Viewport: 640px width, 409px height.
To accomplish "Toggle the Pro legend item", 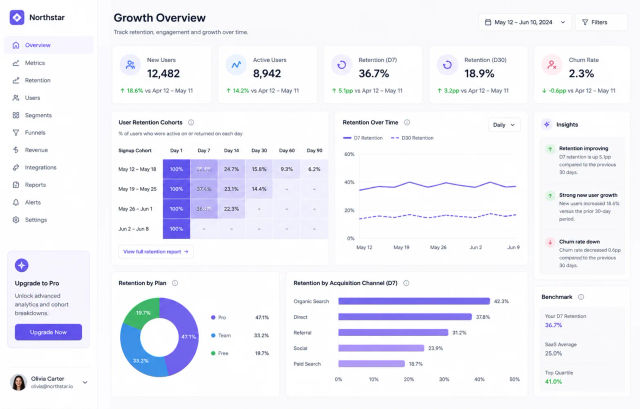I will [x=219, y=318].
